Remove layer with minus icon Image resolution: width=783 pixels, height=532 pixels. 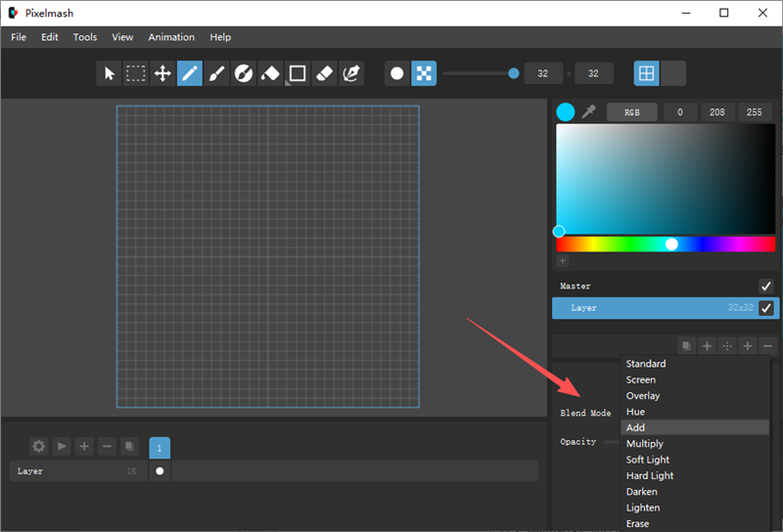point(768,346)
